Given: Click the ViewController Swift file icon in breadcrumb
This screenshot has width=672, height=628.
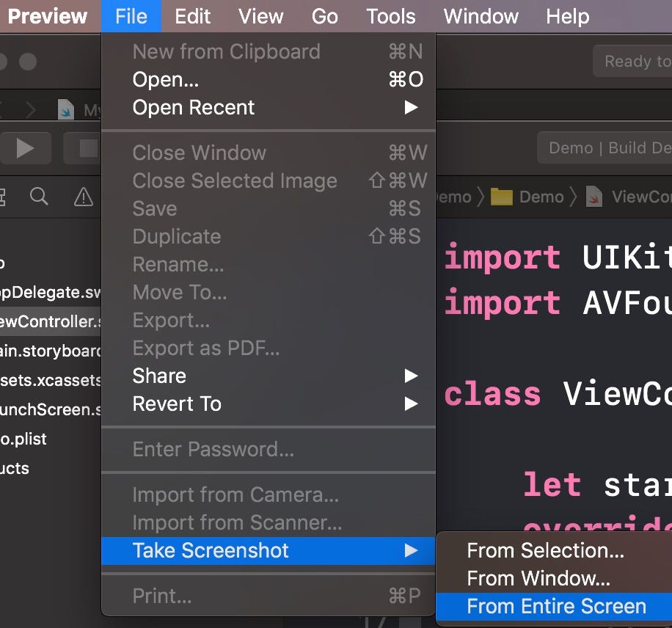Looking at the screenshot, I should coord(594,197).
